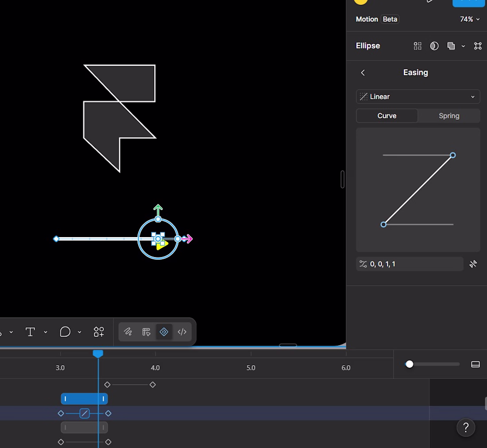Click the frame selection icon at panel edge

click(478, 46)
